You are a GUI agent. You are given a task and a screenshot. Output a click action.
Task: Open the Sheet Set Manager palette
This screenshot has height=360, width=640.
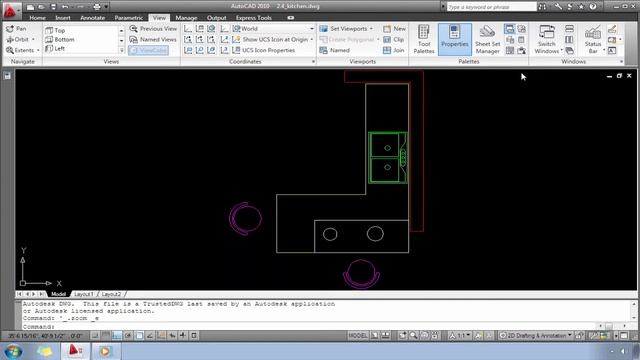coord(487,39)
